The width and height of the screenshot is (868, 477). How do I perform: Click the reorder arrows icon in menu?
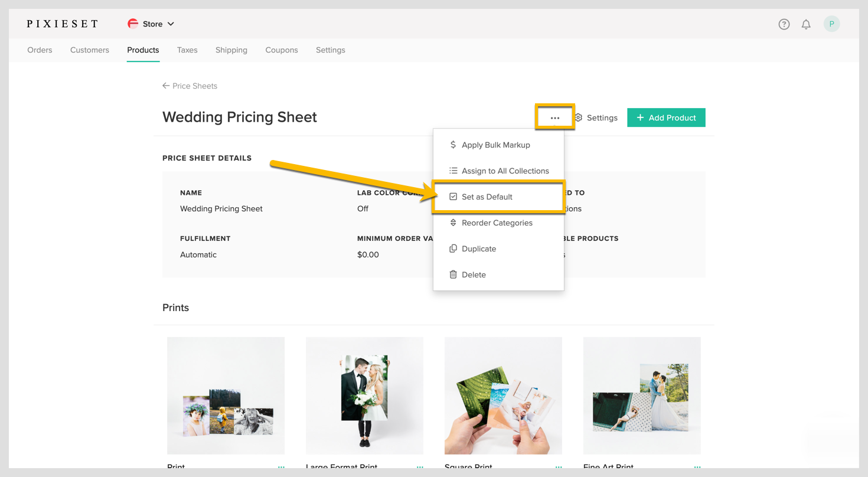(453, 223)
